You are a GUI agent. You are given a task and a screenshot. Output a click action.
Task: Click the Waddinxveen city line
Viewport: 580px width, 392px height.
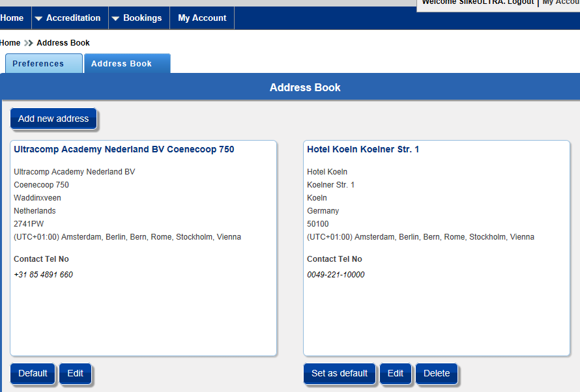37,198
